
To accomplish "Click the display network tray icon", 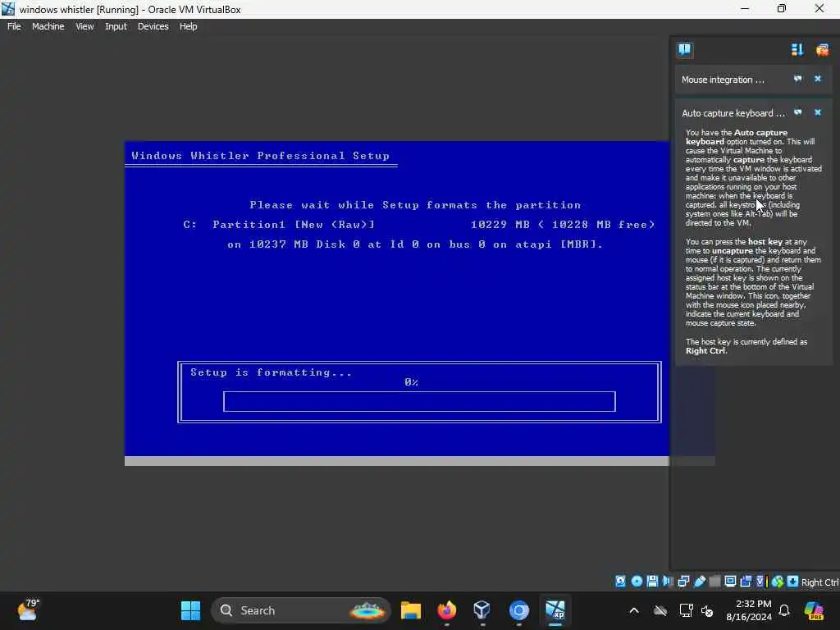I will tap(686, 610).
